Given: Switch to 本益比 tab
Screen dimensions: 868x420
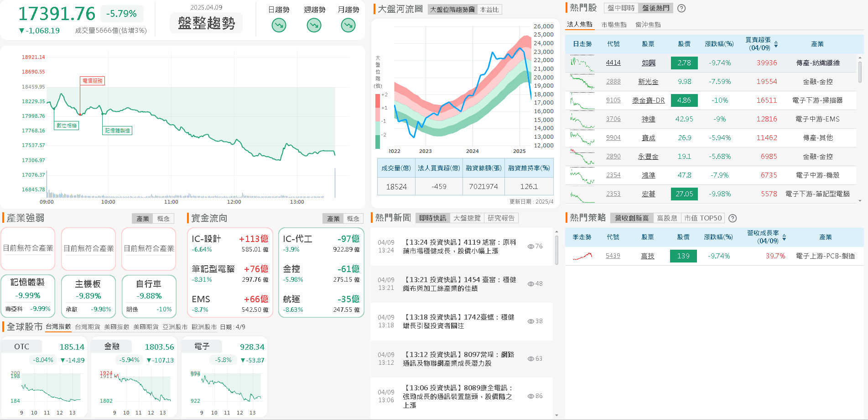Looking at the screenshot, I should pos(489,10).
